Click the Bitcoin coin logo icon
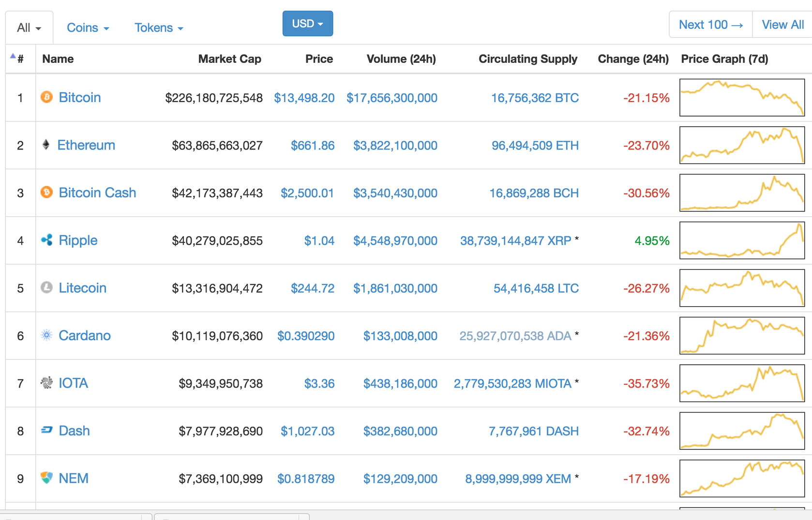 coord(46,97)
